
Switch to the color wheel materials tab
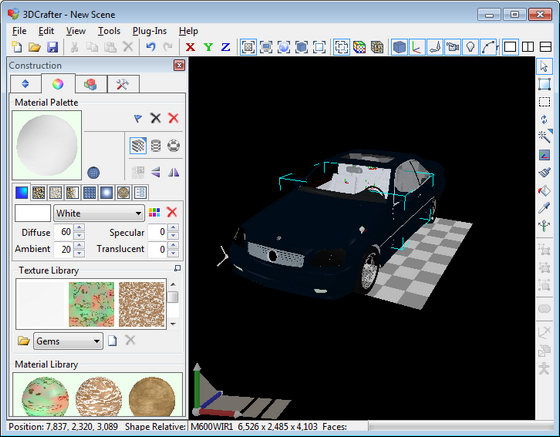click(58, 84)
